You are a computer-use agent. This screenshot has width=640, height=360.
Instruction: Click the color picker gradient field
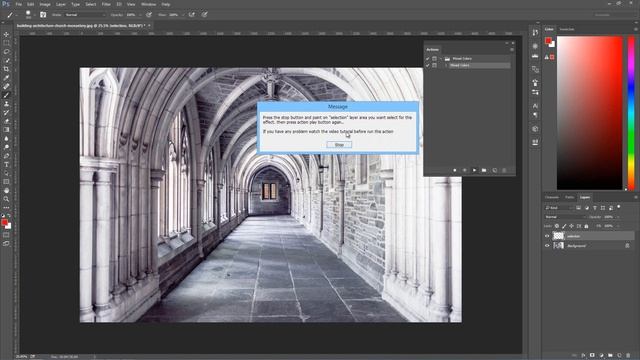(589, 113)
